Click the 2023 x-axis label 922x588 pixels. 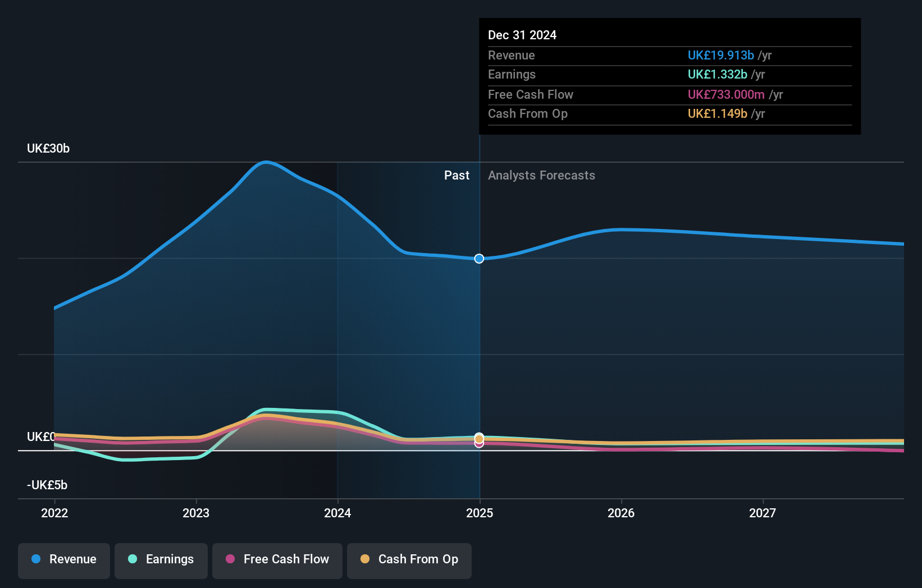point(196,513)
